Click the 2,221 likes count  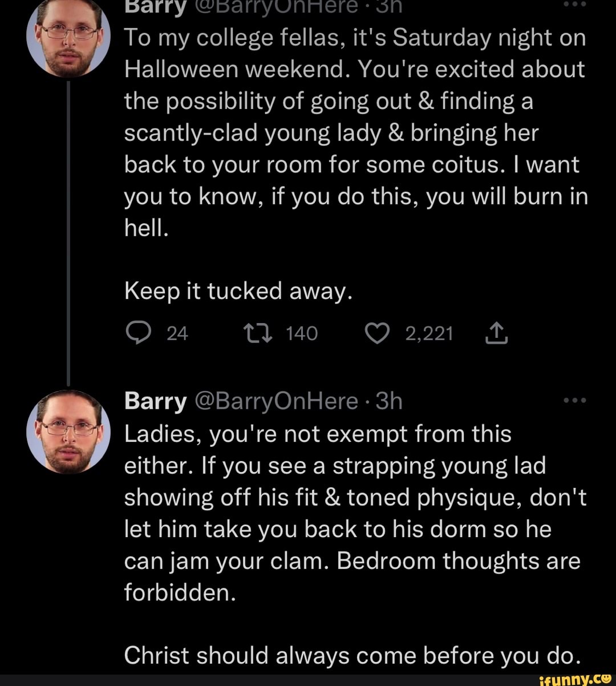(429, 333)
